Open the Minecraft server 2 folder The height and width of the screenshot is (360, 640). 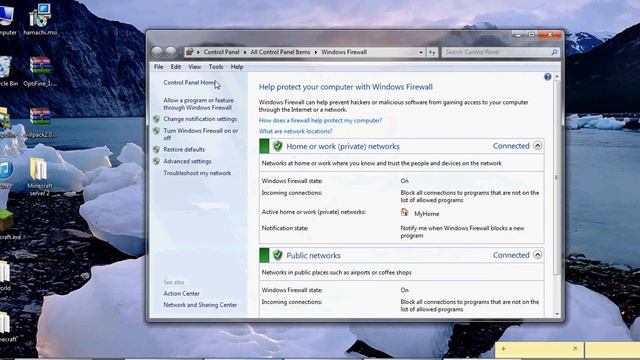pos(39,176)
